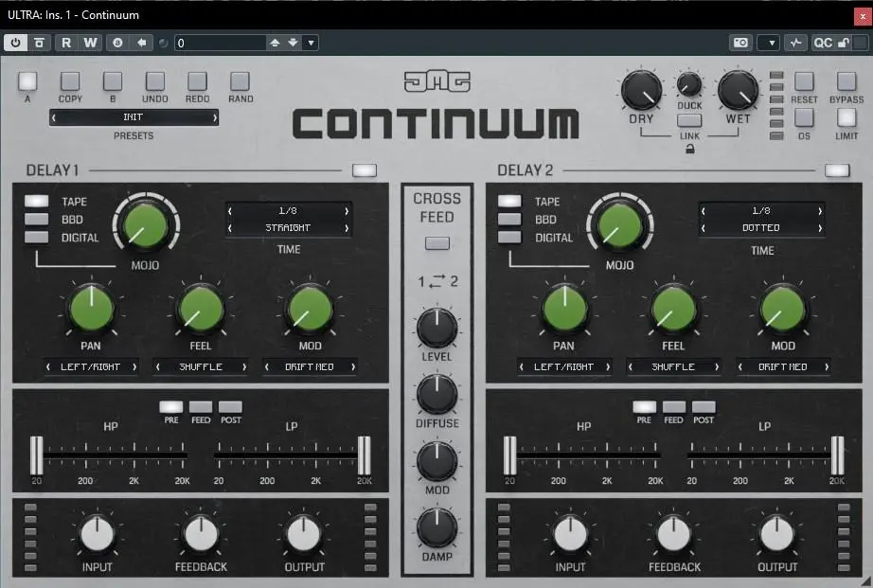
Task: Open Delay 2 DOTTED time mode selector
Action: (x=761, y=228)
